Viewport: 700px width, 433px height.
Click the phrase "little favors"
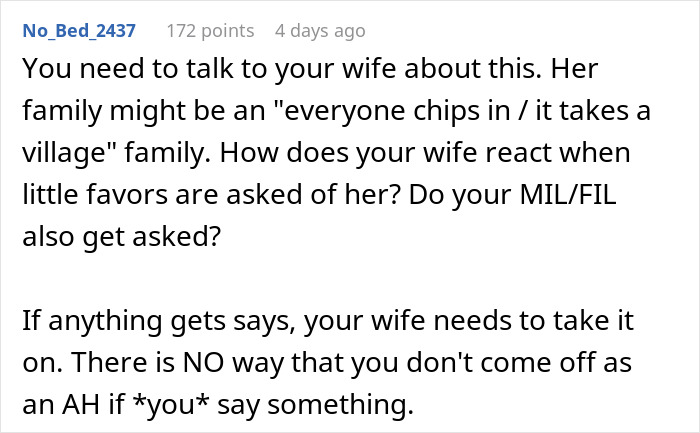coord(95,194)
